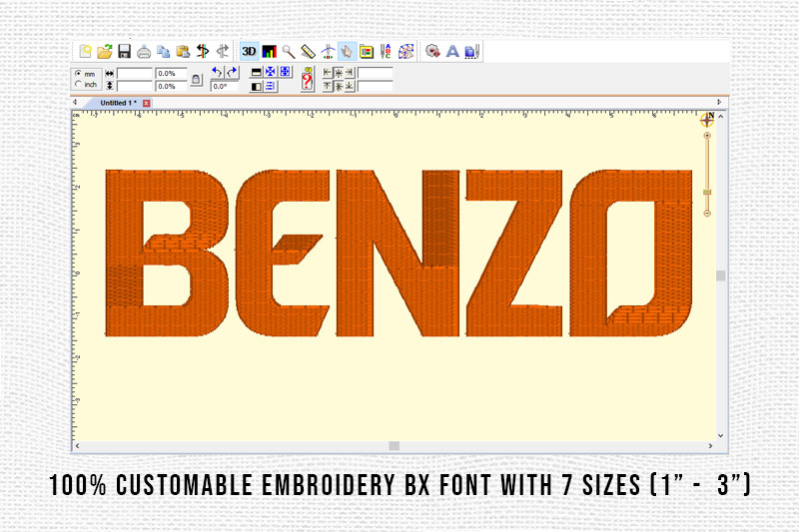Click the blue outward arrows fit icon
Viewport: 799px width, 532px height.
click(285, 72)
